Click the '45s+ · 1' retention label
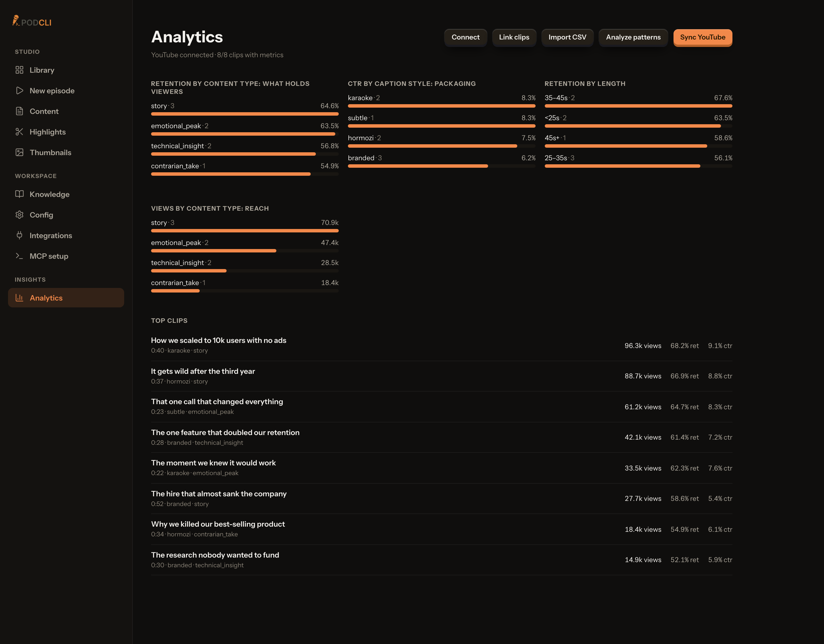This screenshot has width=824, height=644. coord(555,138)
